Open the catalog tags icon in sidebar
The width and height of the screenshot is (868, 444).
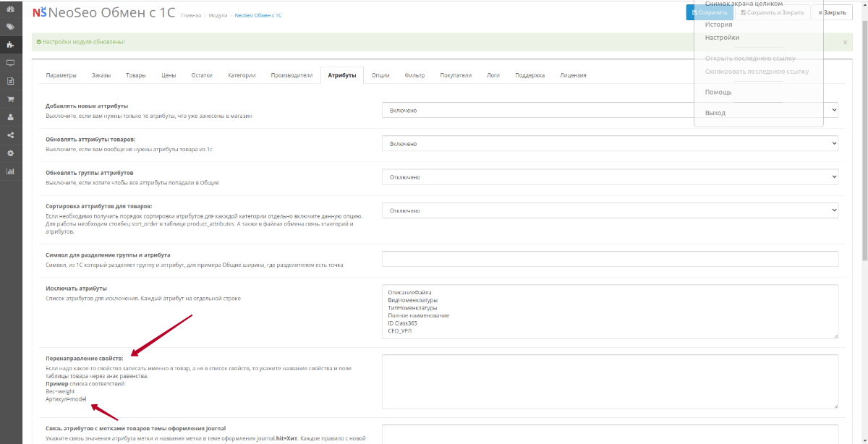coord(11,27)
